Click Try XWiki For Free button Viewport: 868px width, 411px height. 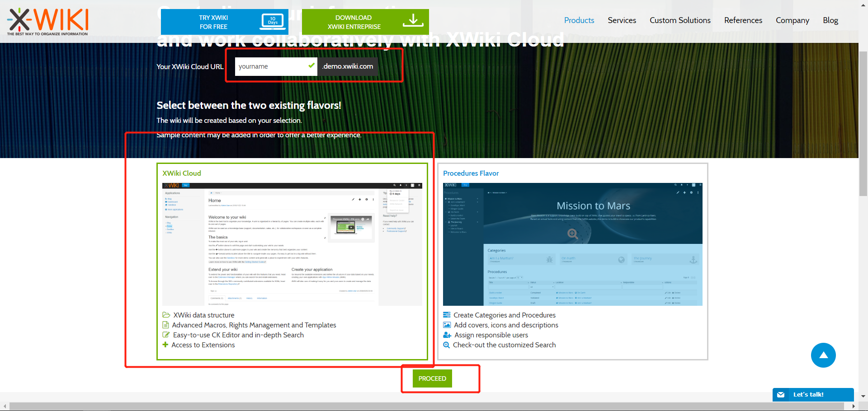(x=225, y=22)
